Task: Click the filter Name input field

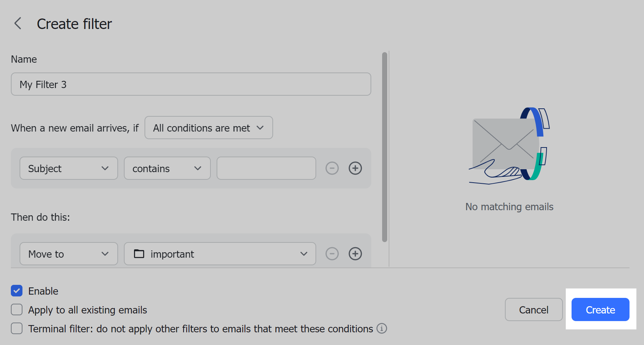Action: (x=191, y=84)
